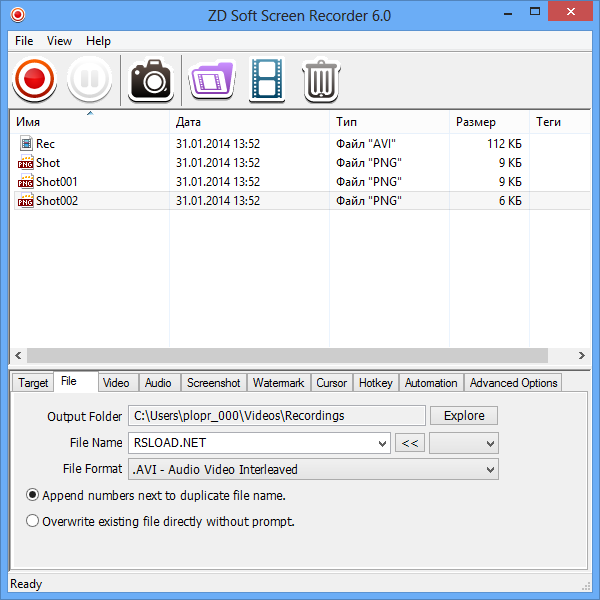Select the File tab

76,381
